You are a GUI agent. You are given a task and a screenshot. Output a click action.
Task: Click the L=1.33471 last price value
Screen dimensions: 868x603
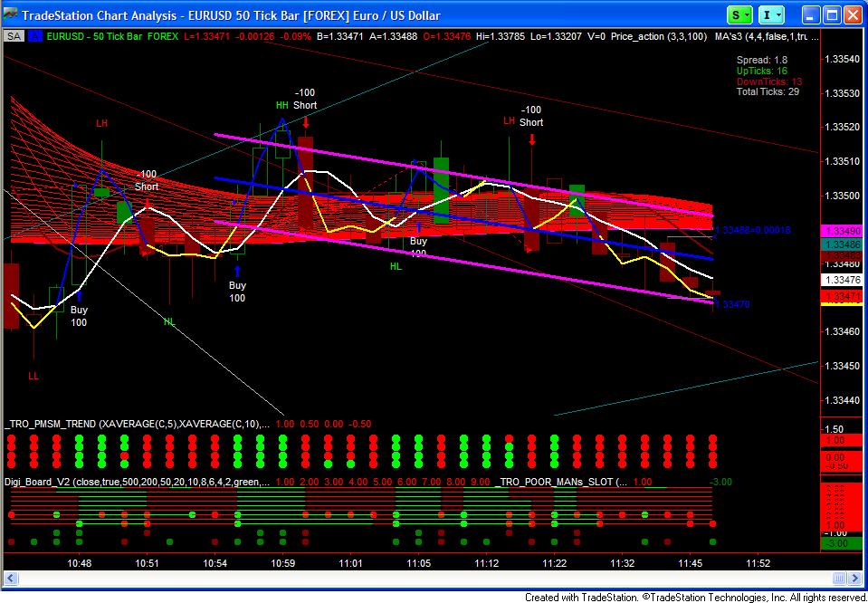tap(205, 36)
